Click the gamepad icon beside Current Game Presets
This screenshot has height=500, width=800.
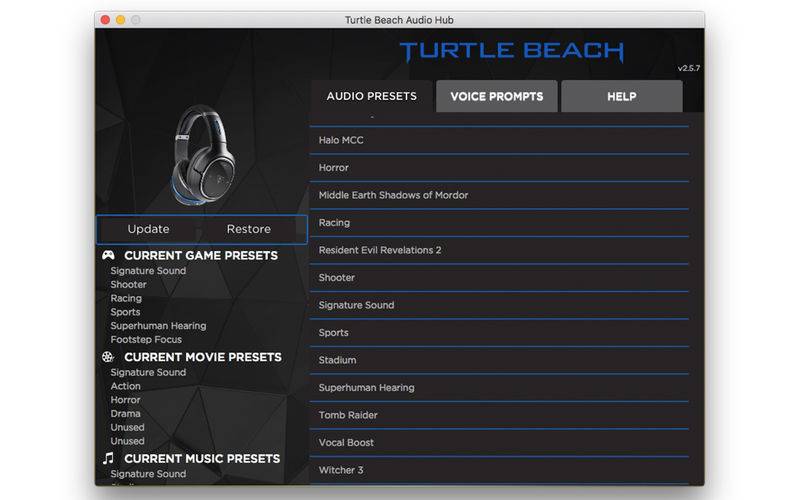click(x=108, y=256)
